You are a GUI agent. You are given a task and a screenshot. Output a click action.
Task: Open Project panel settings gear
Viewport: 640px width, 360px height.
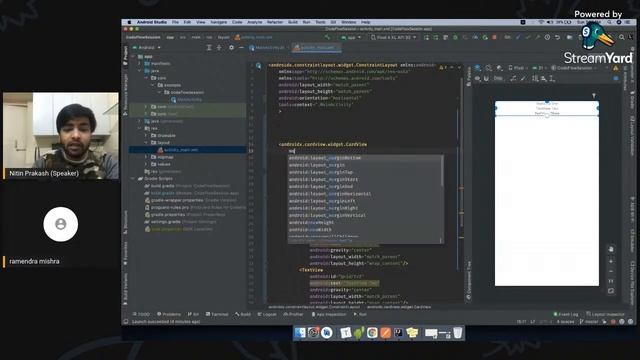231,48
